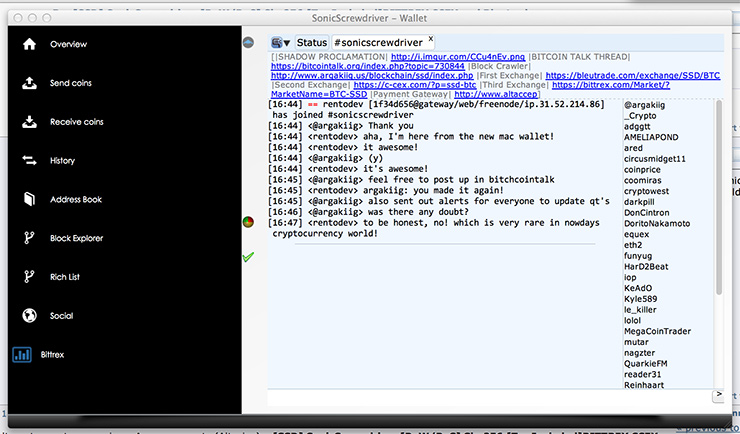
Task: Open Social page
Action: [62, 316]
